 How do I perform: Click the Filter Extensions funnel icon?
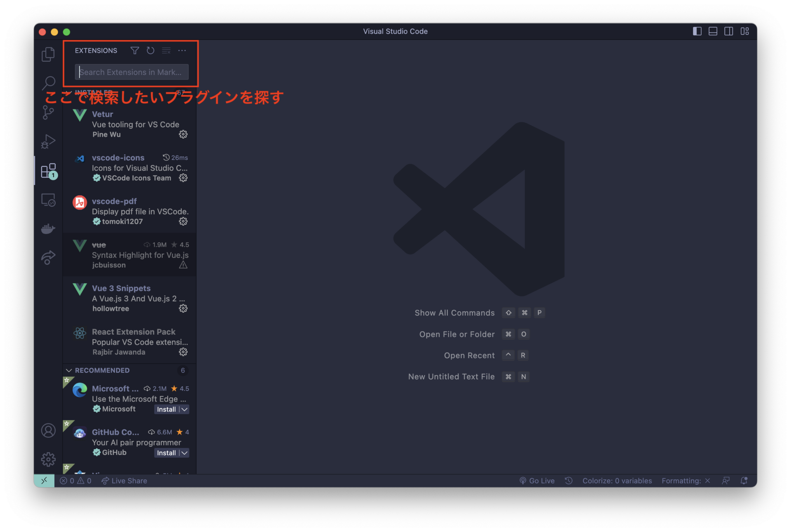134,50
